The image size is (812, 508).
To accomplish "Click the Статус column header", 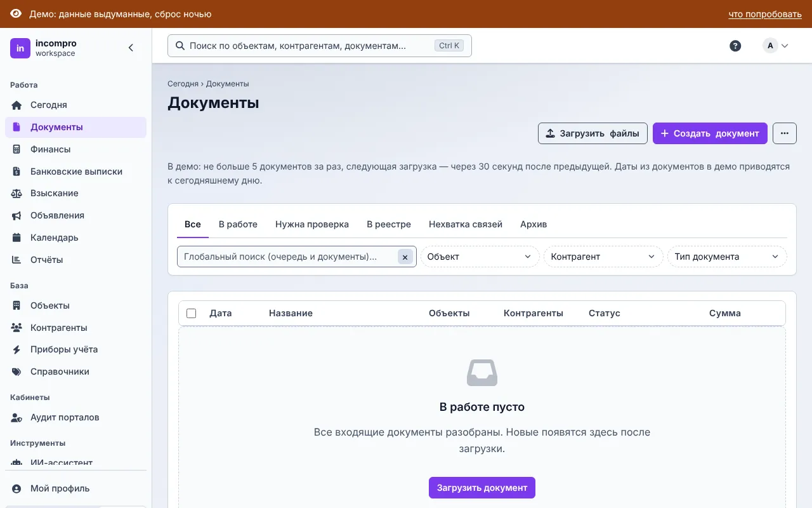I will click(605, 313).
